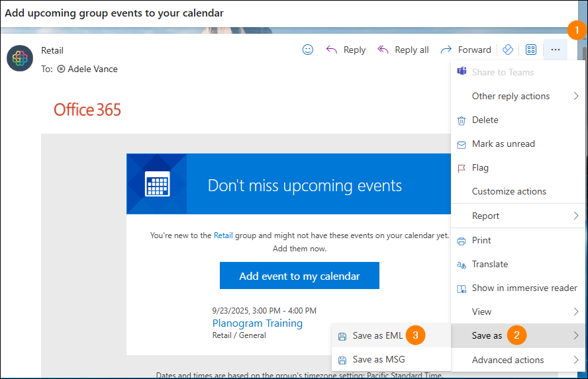Image resolution: width=588 pixels, height=379 pixels.
Task: Select Translate option in menu
Action: click(489, 264)
